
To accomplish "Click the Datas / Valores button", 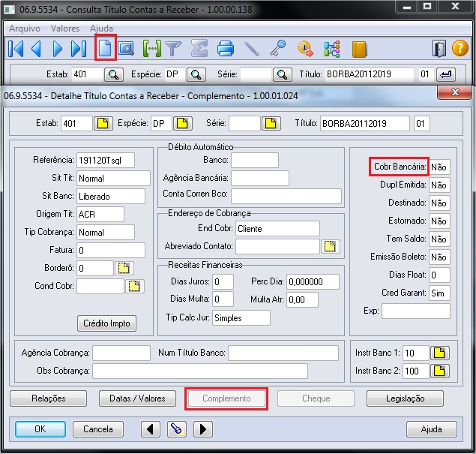I will [137, 398].
